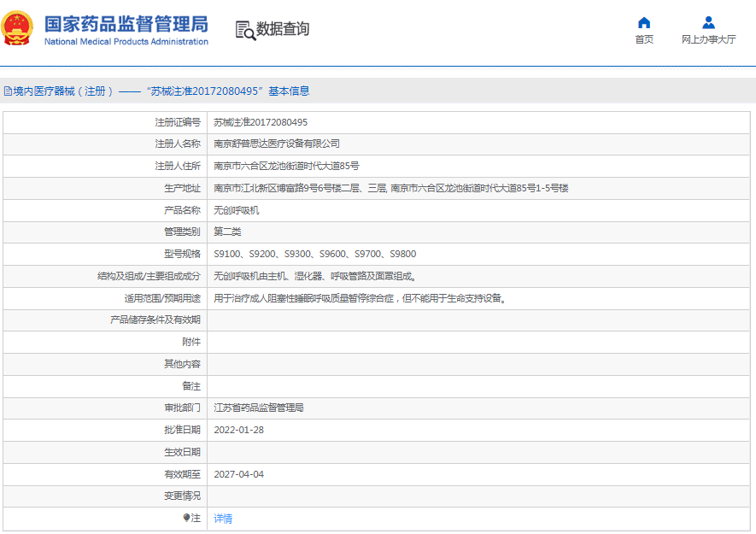This screenshot has height=534, width=756.
Task: Click the 产品名称 row label
Action: [182, 210]
